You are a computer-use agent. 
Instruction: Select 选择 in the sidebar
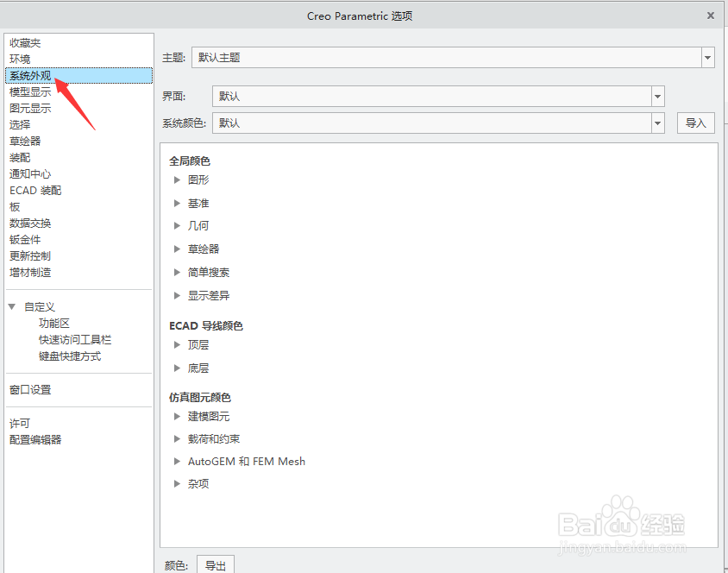tap(20, 124)
